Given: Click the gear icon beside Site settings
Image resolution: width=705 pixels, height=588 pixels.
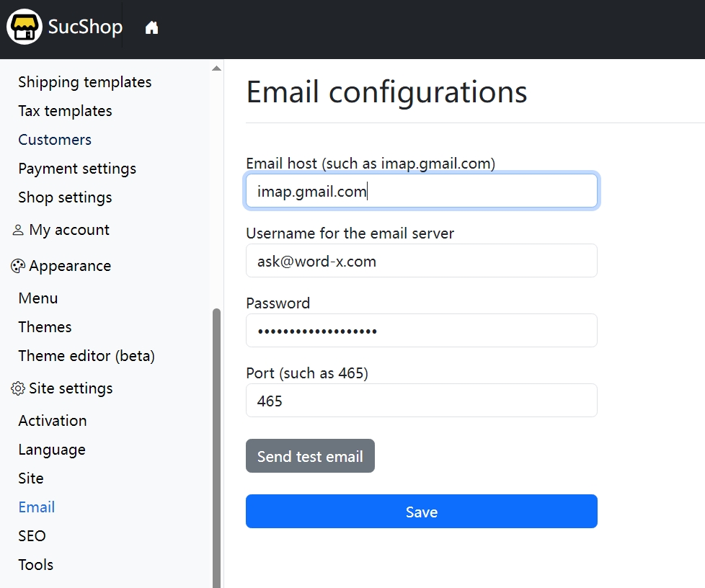Looking at the screenshot, I should tap(18, 389).
